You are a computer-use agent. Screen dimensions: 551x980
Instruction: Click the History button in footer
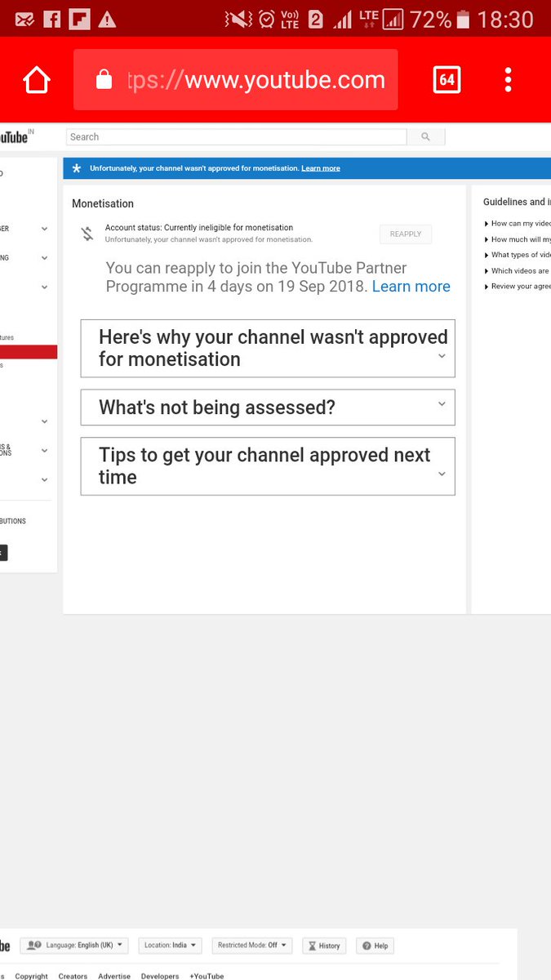[324, 946]
